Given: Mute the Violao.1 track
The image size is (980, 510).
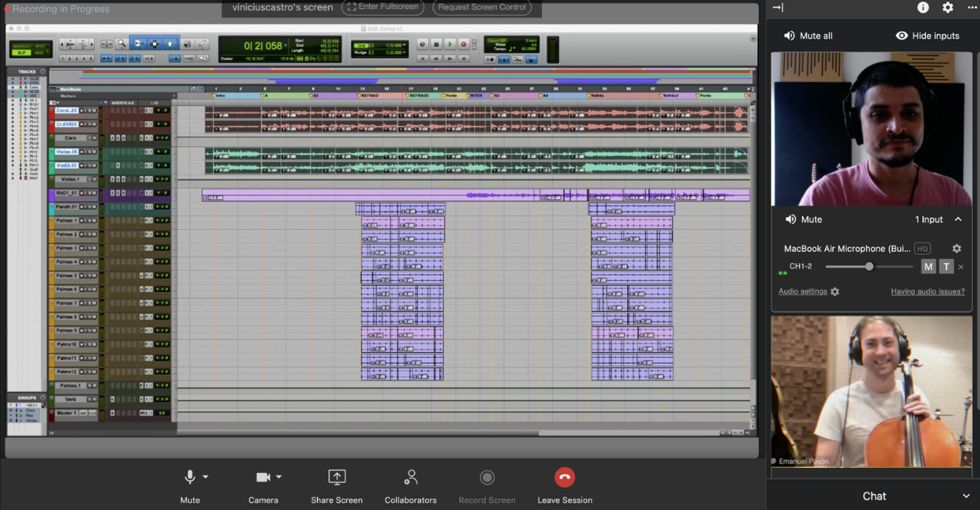Looking at the screenshot, I should click(x=94, y=178).
